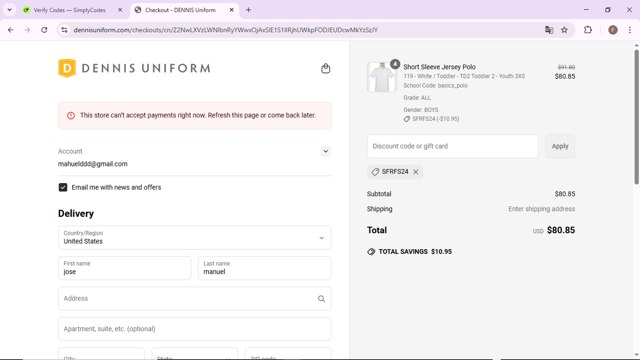
Task: Click the crossed-out $91.80 original price
Action: click(566, 67)
